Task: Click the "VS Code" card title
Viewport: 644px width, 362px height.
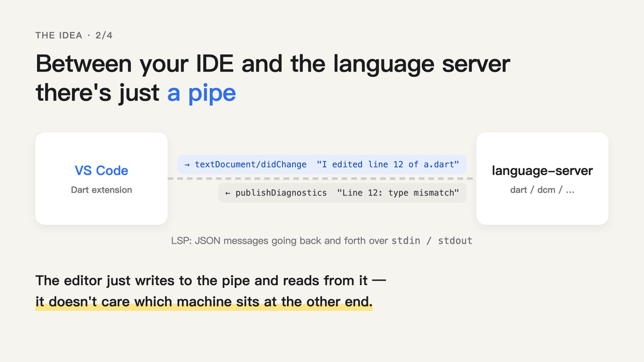Action: tap(101, 171)
